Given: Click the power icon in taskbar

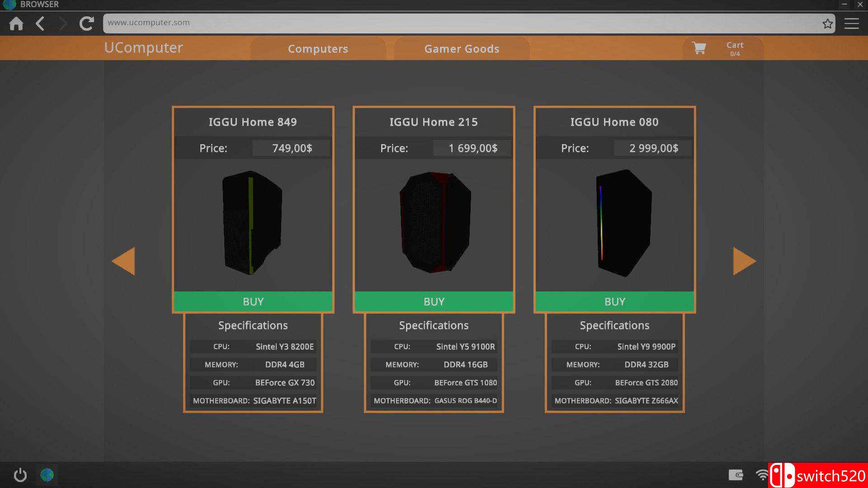Looking at the screenshot, I should tap(20, 475).
